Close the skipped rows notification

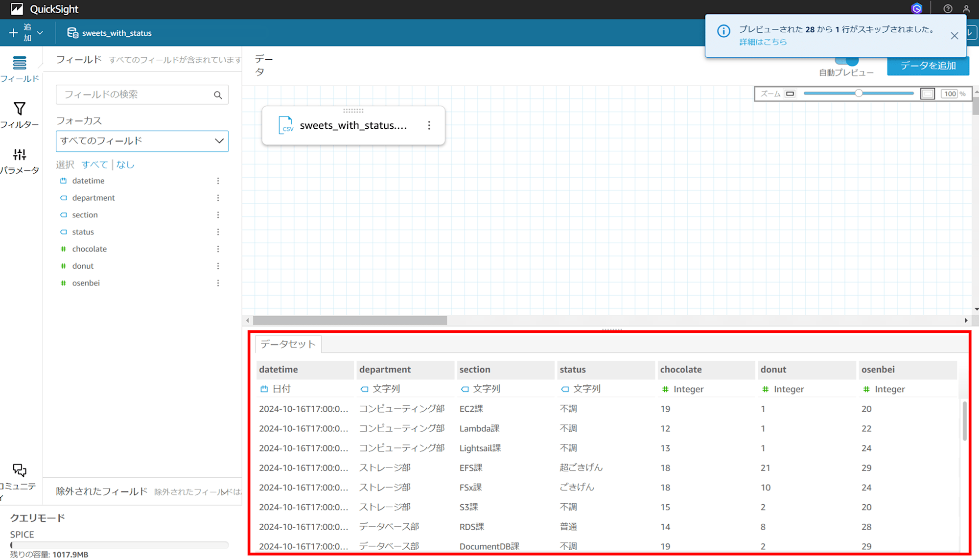point(954,36)
